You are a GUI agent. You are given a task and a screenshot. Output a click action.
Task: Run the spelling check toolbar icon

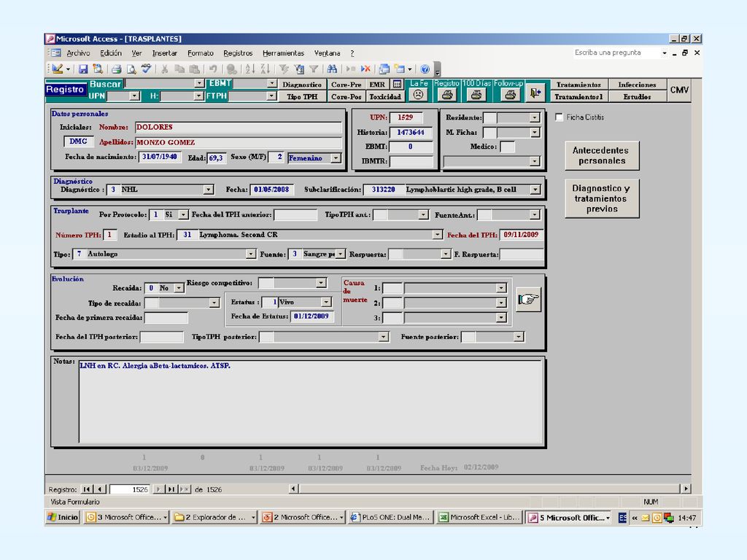pyautogui.click(x=146, y=69)
